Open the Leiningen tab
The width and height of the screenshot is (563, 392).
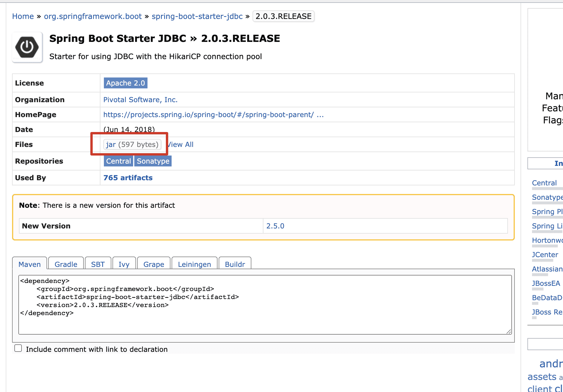coord(194,264)
